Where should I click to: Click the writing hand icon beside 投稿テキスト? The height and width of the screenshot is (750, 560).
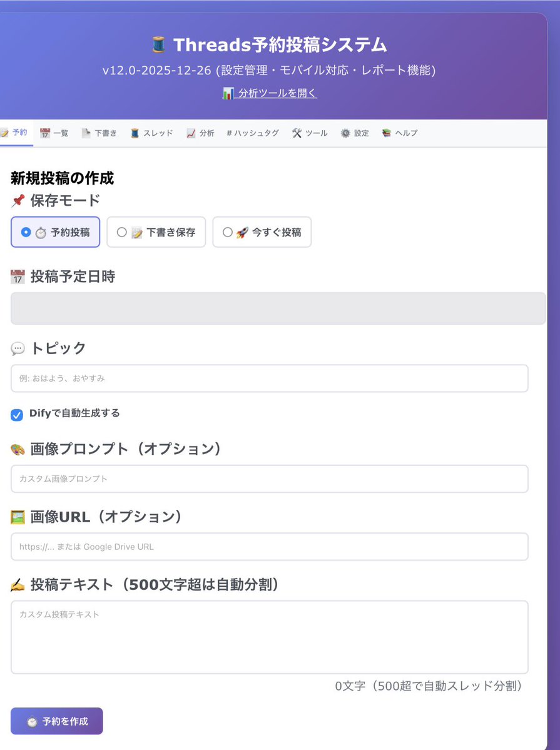tap(18, 585)
